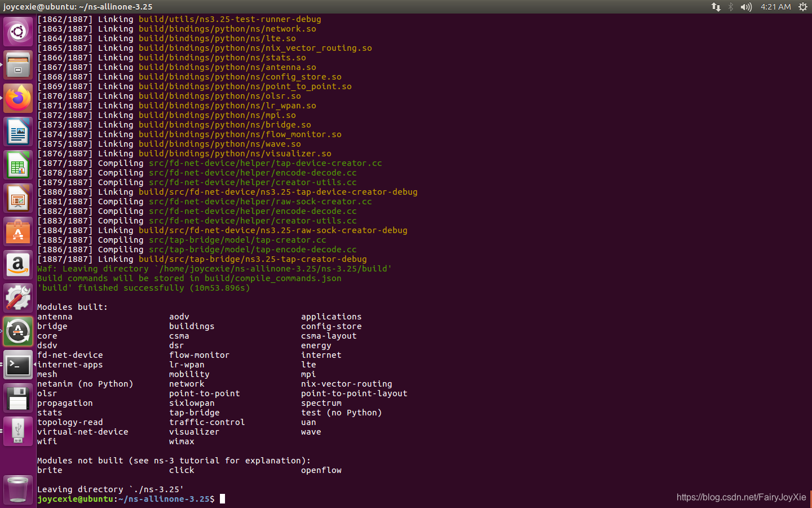Open Bluetooth indicator menu
This screenshot has width=812, height=508.
(731, 7)
